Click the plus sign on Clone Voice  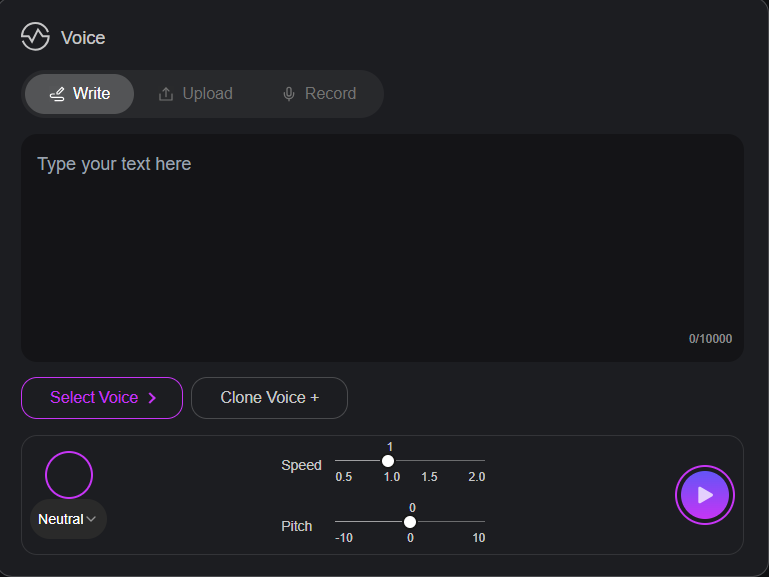(315, 398)
